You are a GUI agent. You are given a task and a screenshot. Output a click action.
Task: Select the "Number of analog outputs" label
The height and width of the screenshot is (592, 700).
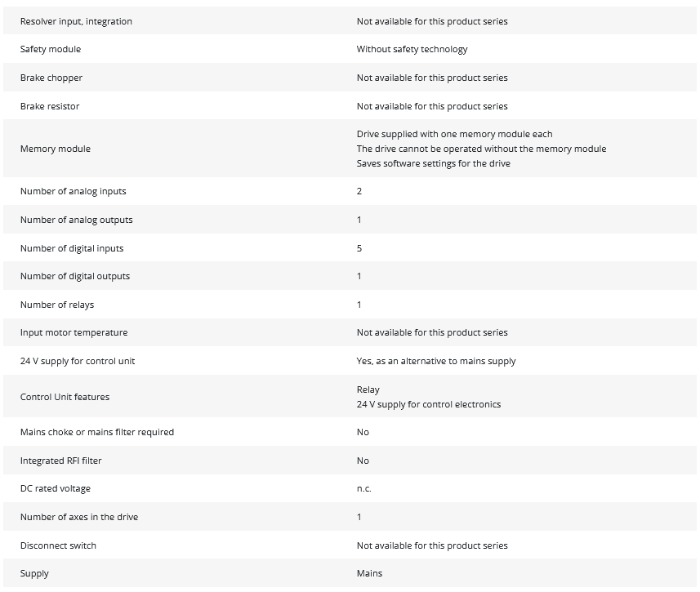[77, 220]
